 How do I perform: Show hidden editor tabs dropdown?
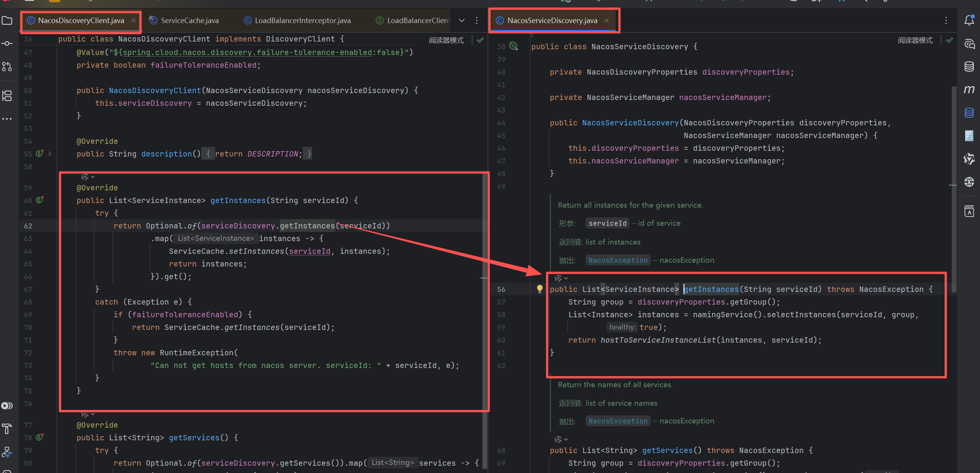(x=462, y=20)
